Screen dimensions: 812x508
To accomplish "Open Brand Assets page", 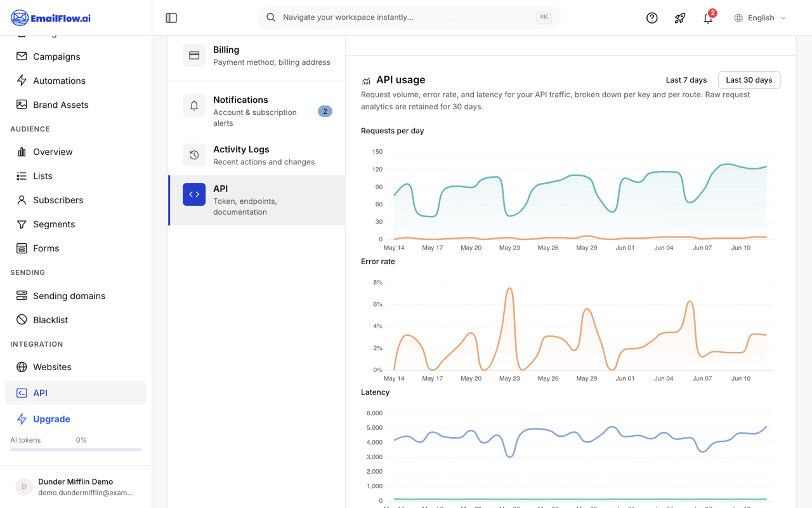I will click(75, 105).
